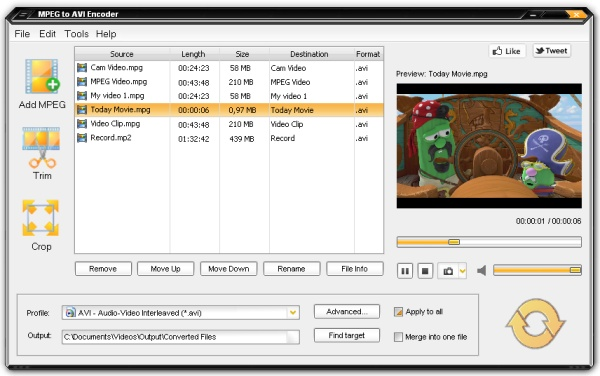The width and height of the screenshot is (600, 376).
Task: Open the Trim tool
Action: coord(41,148)
